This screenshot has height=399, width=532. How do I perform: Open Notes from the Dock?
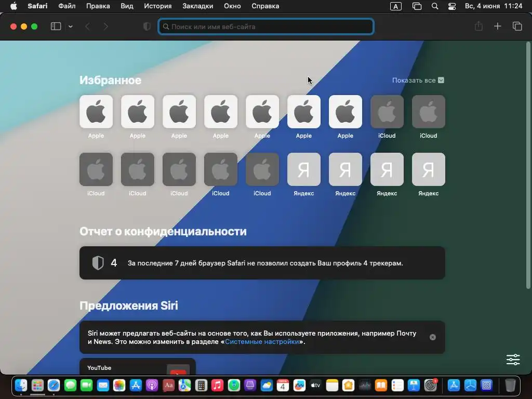pos(332,385)
